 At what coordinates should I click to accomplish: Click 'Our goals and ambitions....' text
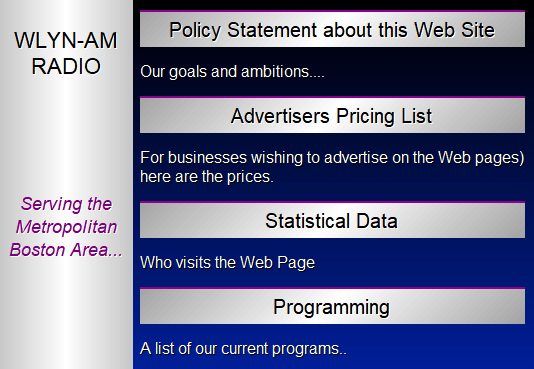point(232,72)
